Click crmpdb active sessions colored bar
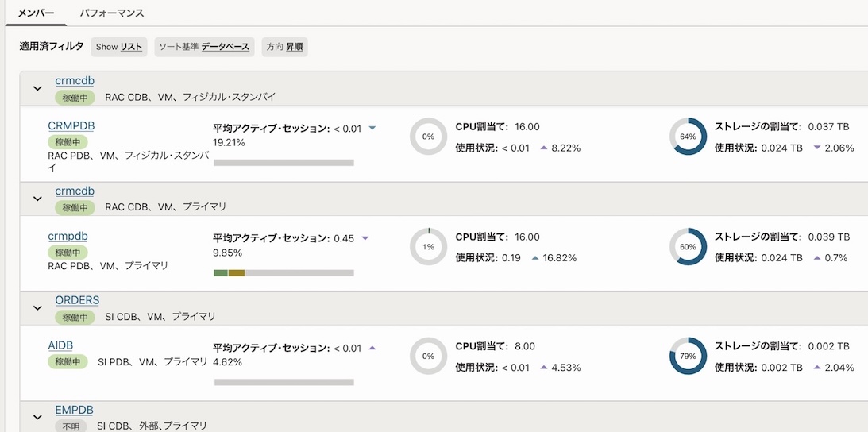The image size is (868, 432). pyautogui.click(x=284, y=272)
